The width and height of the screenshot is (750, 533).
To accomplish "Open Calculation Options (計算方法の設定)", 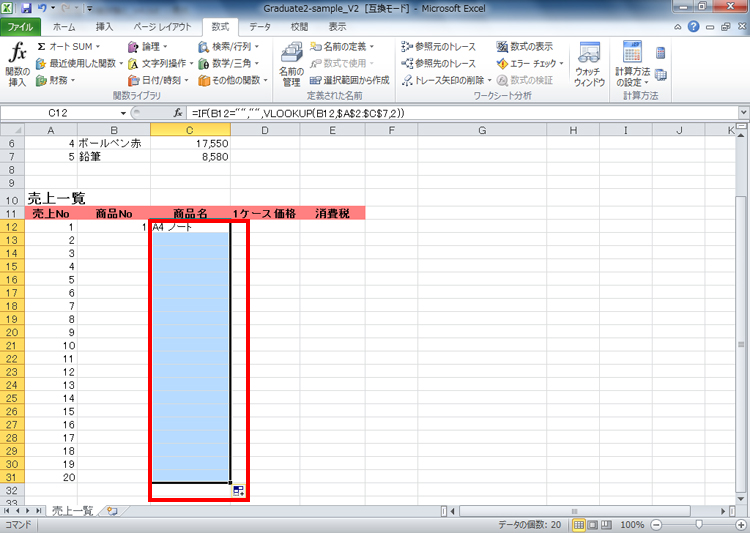I will 632,65.
